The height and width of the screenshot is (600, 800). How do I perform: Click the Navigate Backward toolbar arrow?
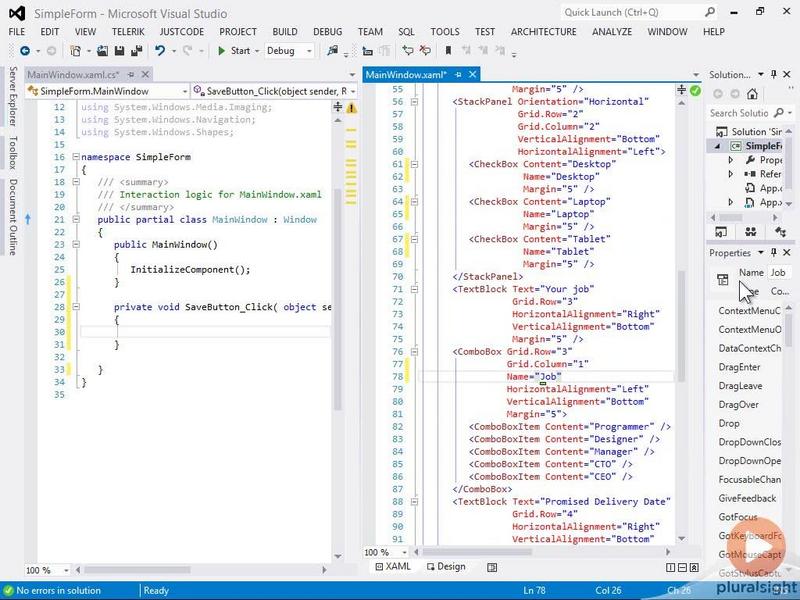[24, 51]
